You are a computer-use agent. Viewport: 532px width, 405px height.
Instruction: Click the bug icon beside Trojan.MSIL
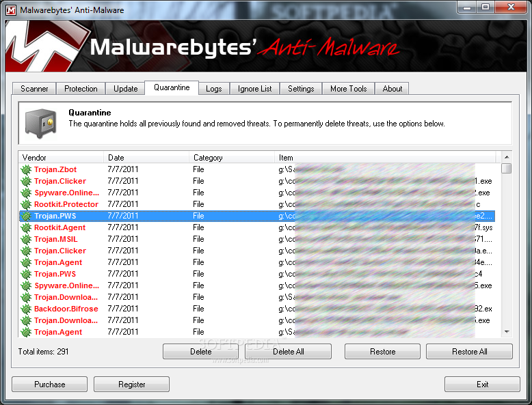pyautogui.click(x=26, y=239)
